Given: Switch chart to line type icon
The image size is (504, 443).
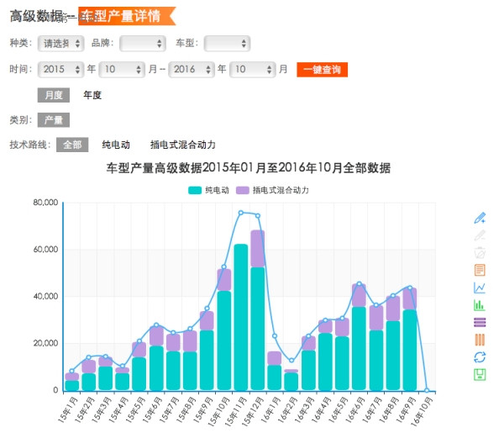Looking at the screenshot, I should [480, 287].
